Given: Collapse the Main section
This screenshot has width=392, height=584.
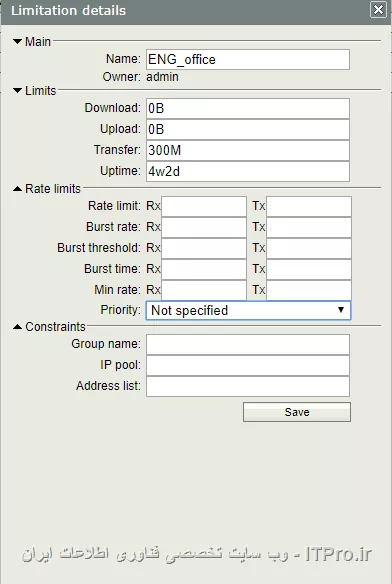Looking at the screenshot, I should [x=18, y=41].
